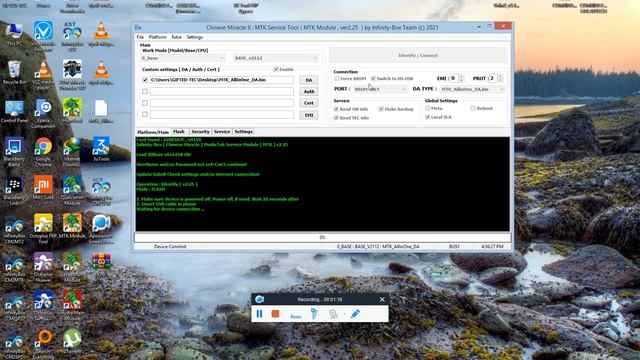
Task: Switch to the Flash tab
Action: point(179,132)
